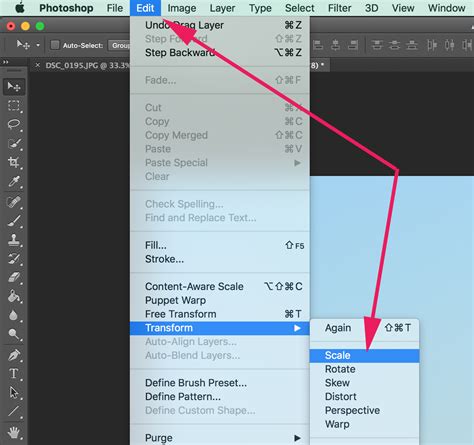The width and height of the screenshot is (474, 445).
Task: Click the distribute left edges icon
Action: 432,45
